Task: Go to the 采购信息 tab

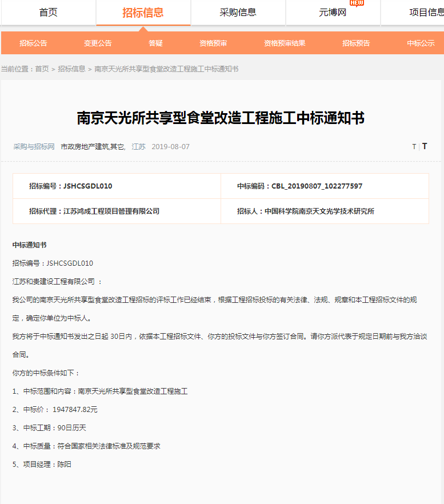Action: click(x=238, y=13)
